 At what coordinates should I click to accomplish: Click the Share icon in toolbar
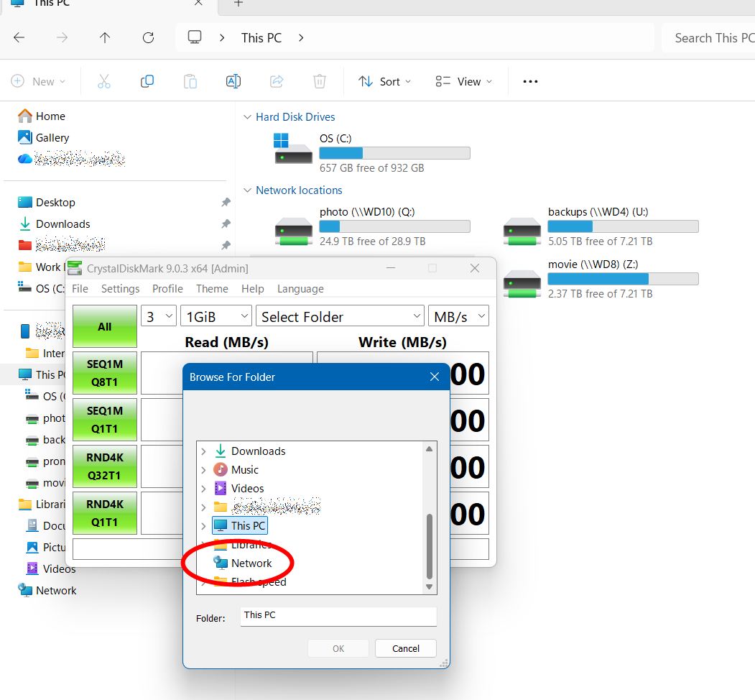pos(277,81)
